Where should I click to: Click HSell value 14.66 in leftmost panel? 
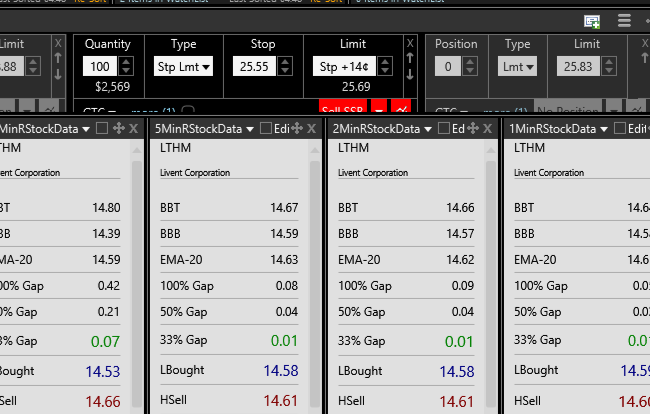(103, 402)
